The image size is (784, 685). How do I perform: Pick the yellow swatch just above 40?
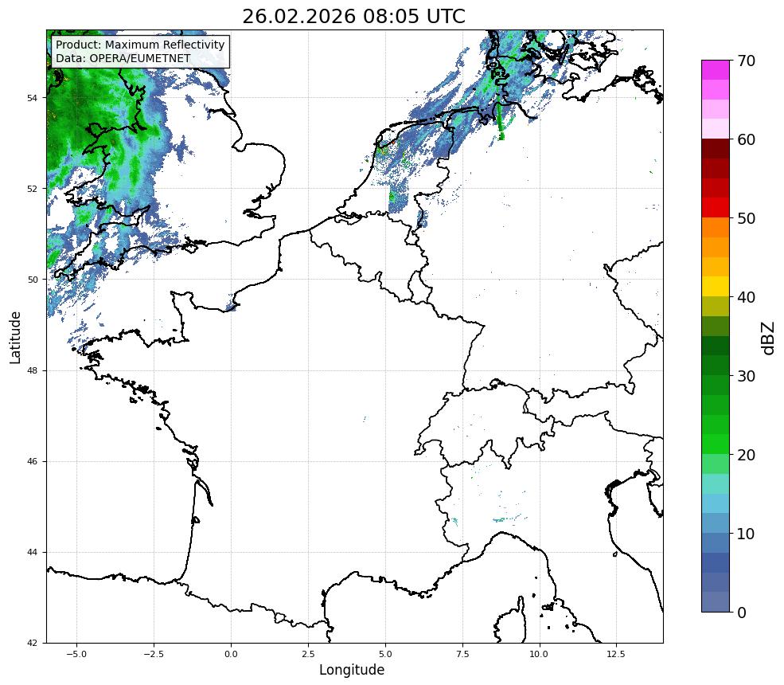click(x=716, y=286)
